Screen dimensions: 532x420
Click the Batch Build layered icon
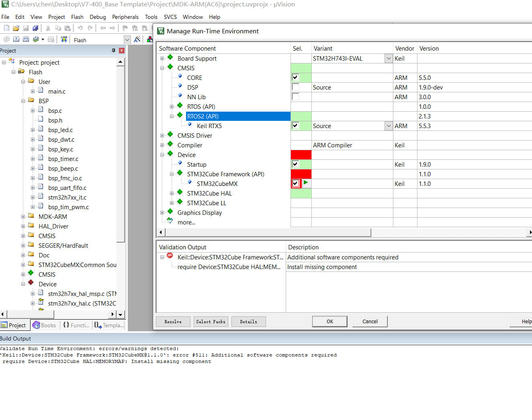tap(36, 39)
